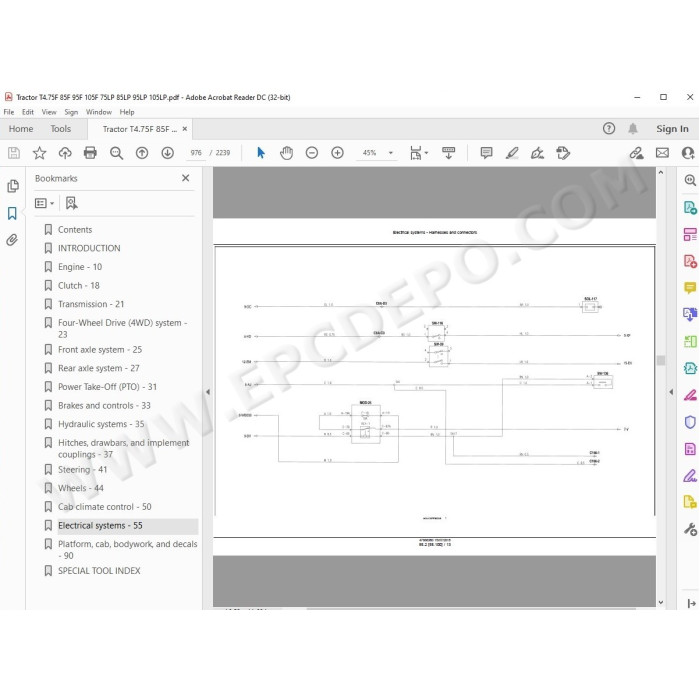Open the Sign menu
700x700 pixels.
[71, 112]
